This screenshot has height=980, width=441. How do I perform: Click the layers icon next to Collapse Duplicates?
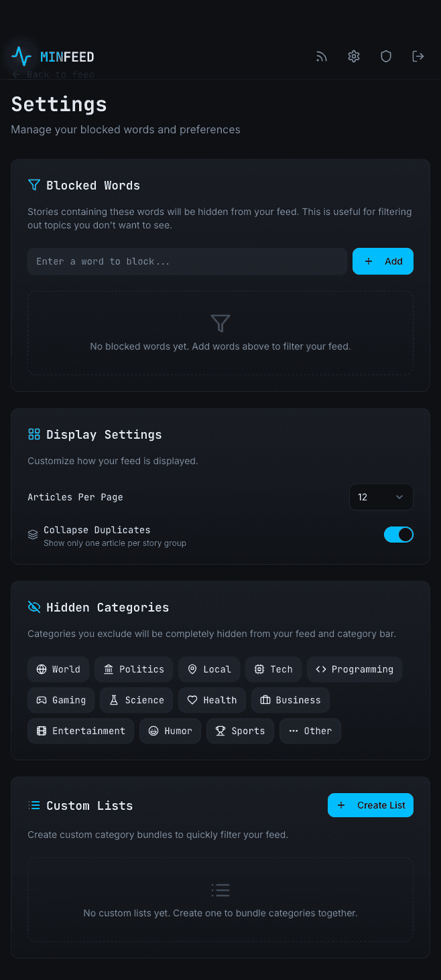(33, 534)
